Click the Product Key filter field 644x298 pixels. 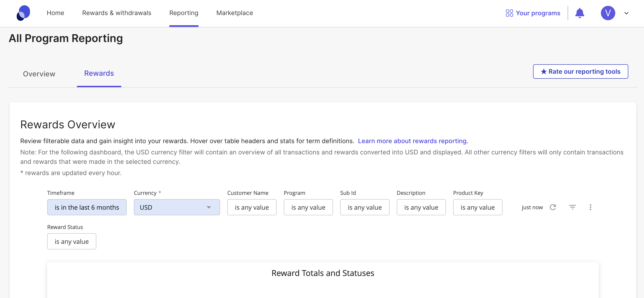(x=478, y=207)
